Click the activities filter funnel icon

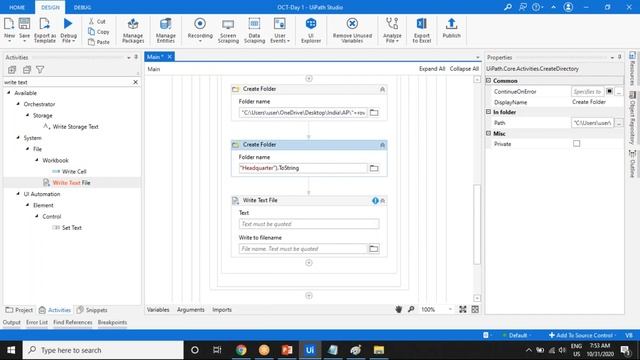(40, 70)
